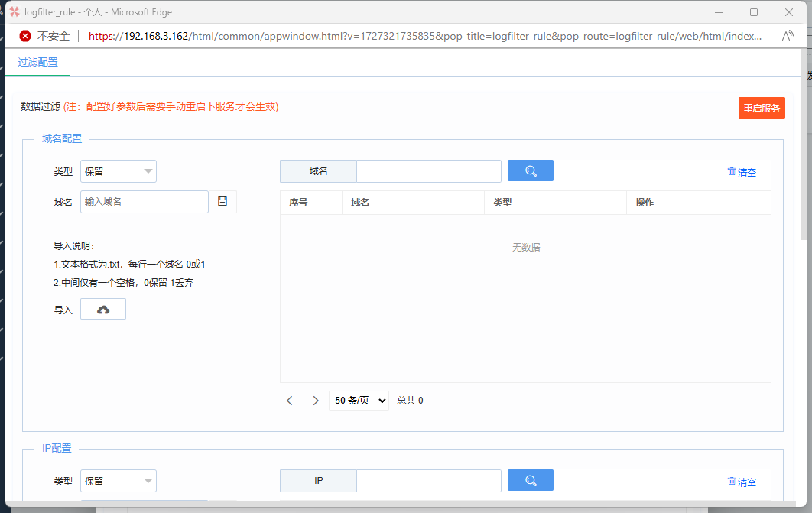Click the 总共 0 total text

point(410,401)
